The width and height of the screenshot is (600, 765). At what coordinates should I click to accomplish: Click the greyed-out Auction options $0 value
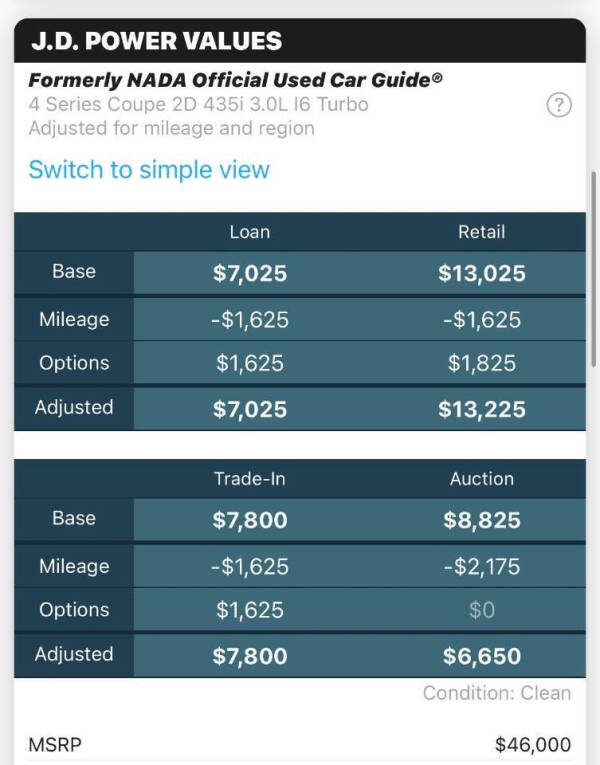(x=481, y=610)
